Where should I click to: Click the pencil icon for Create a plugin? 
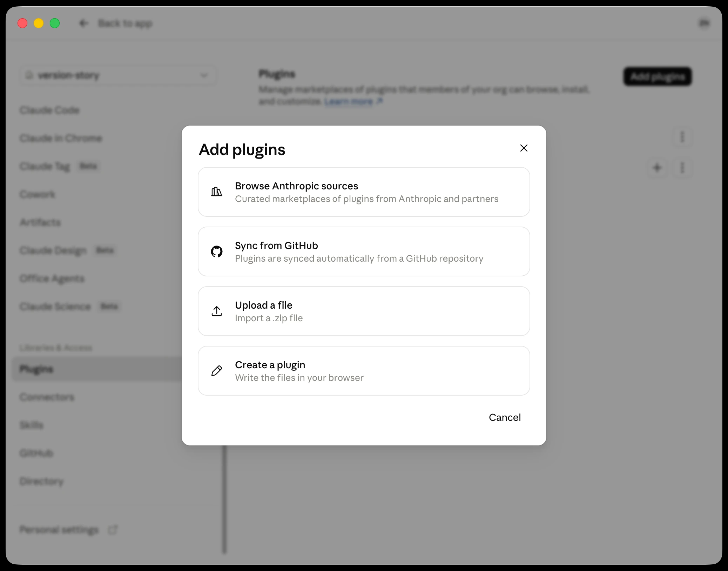(216, 371)
